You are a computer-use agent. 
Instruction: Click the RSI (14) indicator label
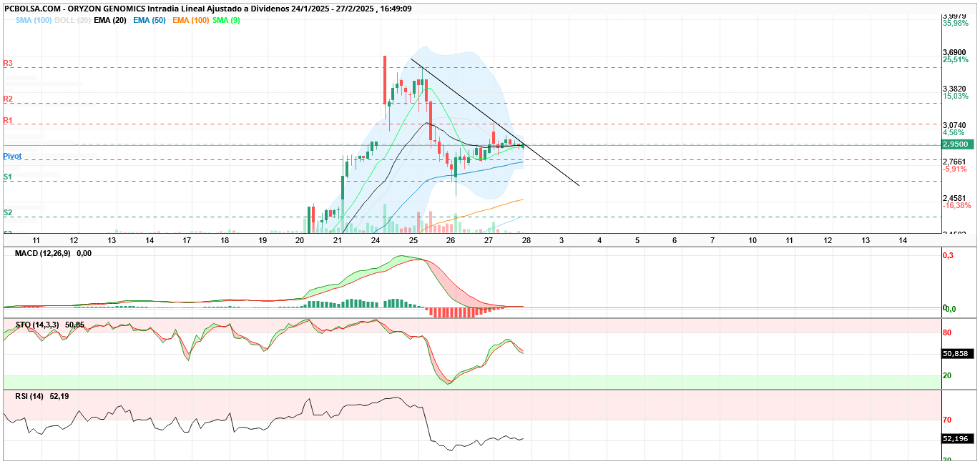pos(29,396)
